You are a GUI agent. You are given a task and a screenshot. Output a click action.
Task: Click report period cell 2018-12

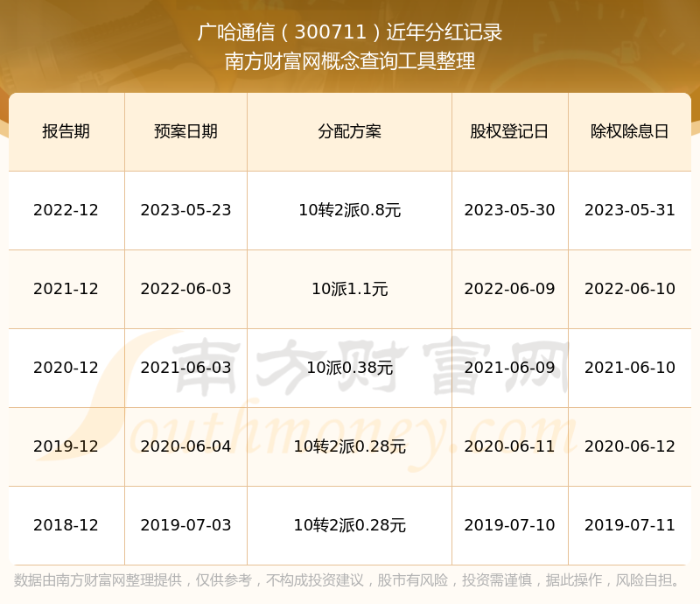pos(66,524)
